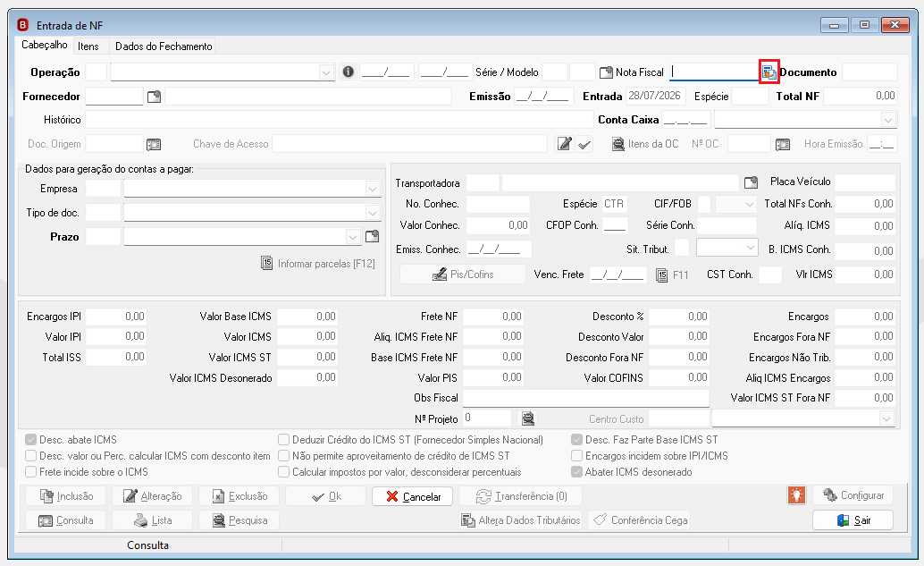
Task: Select the Cabeçalho tab
Action: pos(44,45)
